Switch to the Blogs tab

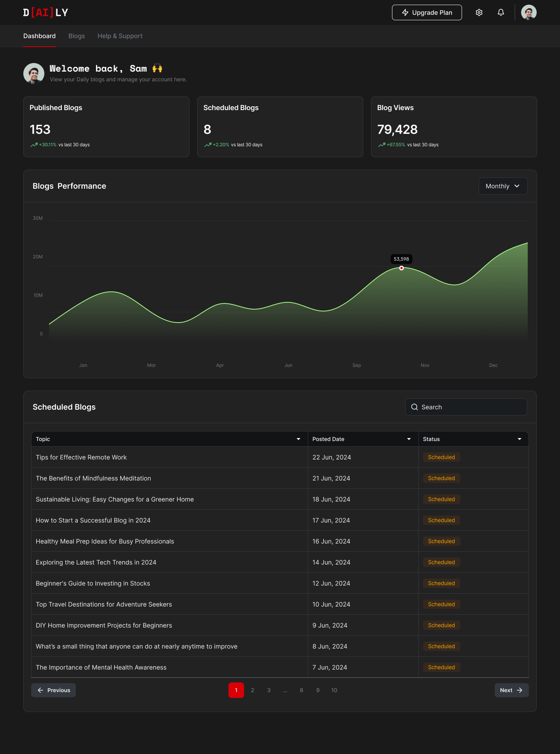(77, 36)
